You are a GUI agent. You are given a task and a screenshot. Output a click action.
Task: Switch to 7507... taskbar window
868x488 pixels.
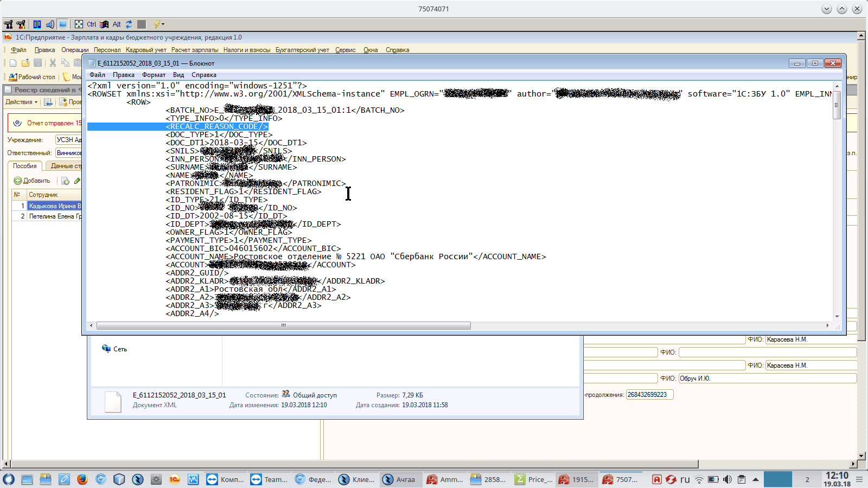click(621, 479)
